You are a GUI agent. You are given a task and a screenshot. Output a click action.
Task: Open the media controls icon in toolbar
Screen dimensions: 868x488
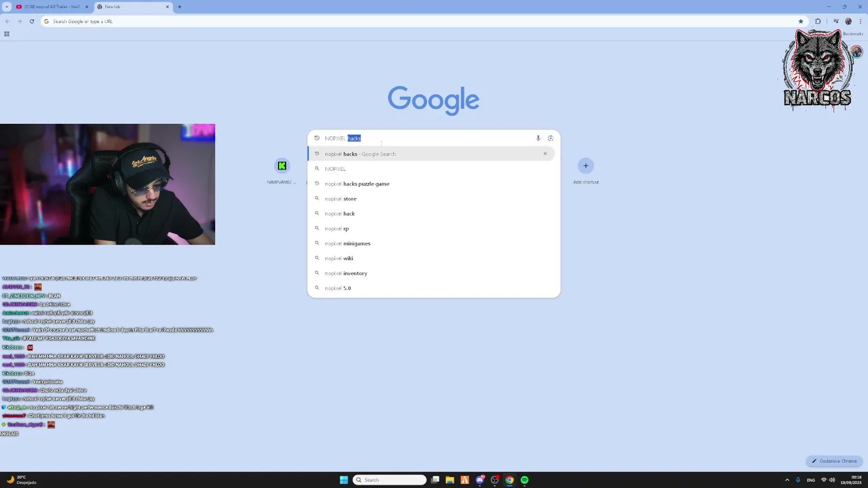pos(835,21)
